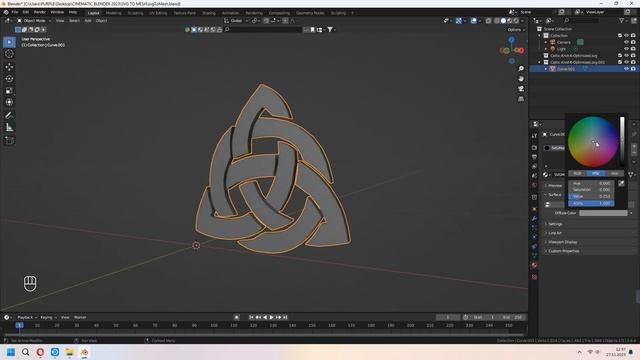Open the Add menu in viewport header

88,20
